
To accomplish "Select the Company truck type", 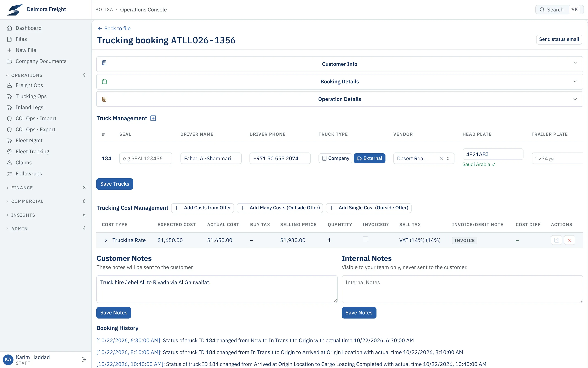I will coord(335,158).
